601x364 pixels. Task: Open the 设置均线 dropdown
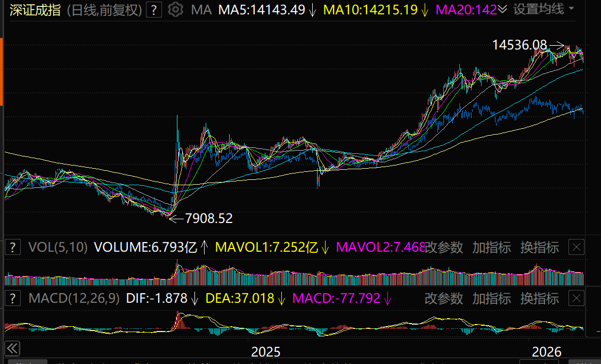[x=543, y=9]
